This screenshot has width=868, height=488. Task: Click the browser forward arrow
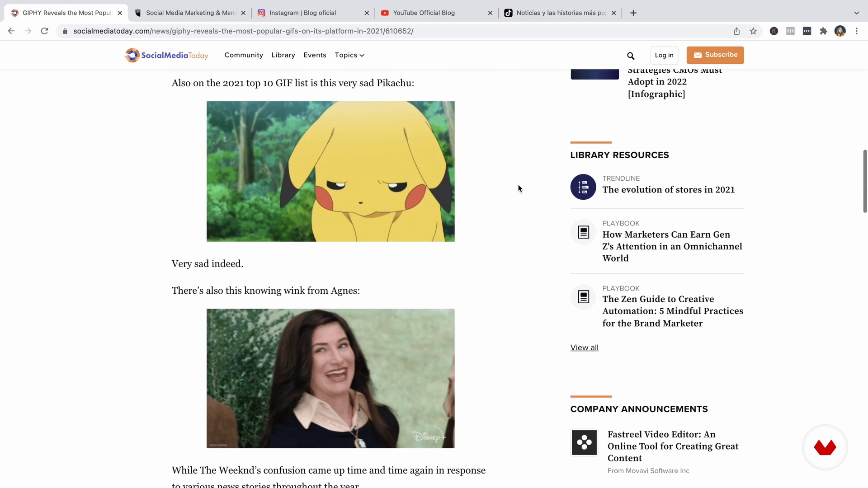point(28,31)
